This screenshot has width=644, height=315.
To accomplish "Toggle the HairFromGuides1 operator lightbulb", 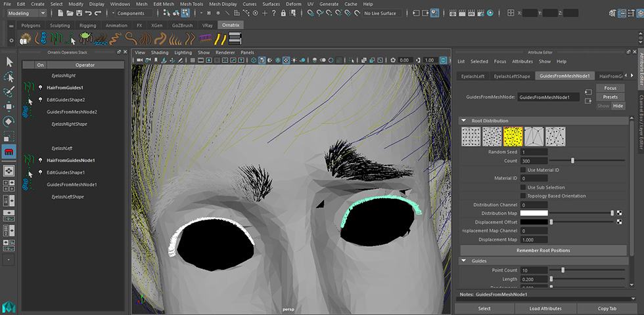I will [40, 87].
